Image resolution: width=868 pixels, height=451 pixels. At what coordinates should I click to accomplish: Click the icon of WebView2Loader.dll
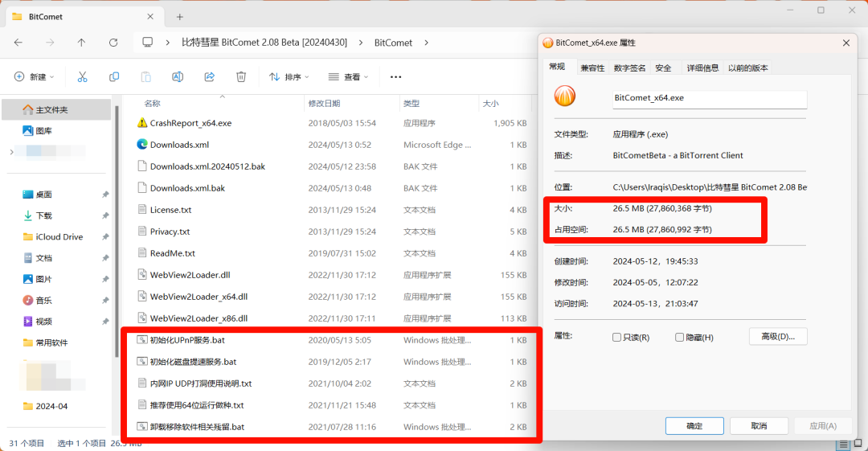pos(142,275)
